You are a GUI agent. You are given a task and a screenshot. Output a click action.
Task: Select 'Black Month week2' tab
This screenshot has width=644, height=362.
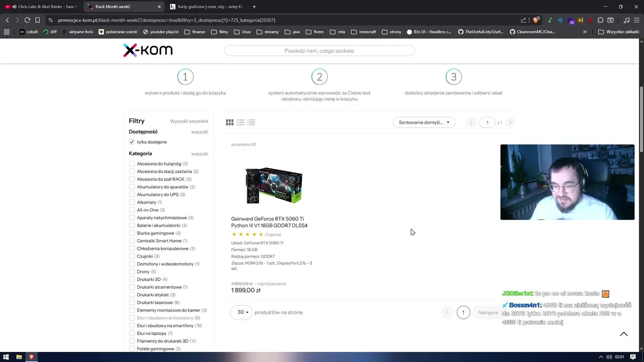[123, 7]
